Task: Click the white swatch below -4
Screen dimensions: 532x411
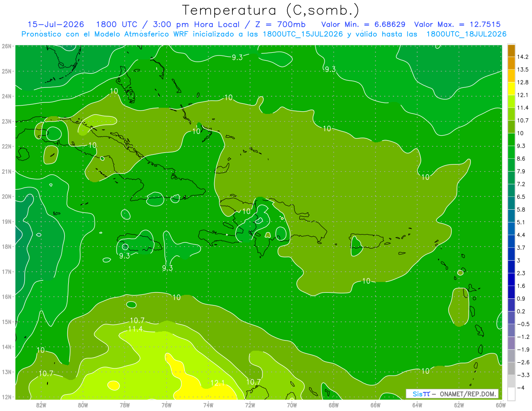Action: point(511,394)
